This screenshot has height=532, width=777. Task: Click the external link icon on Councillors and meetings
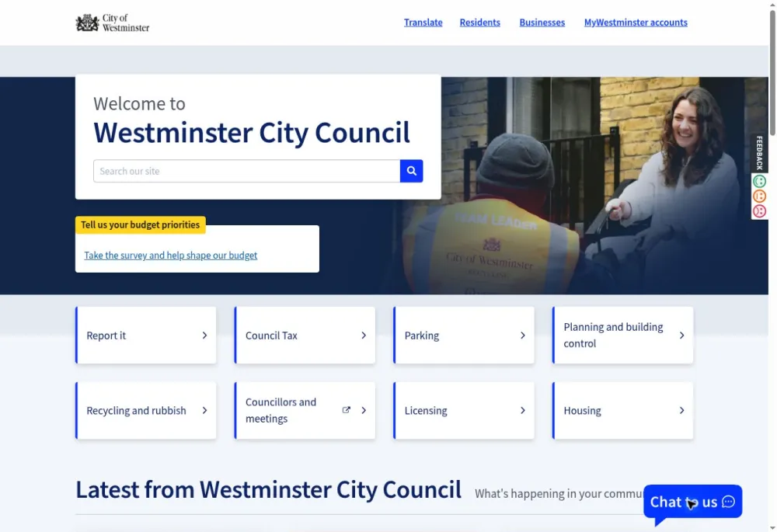coord(347,410)
